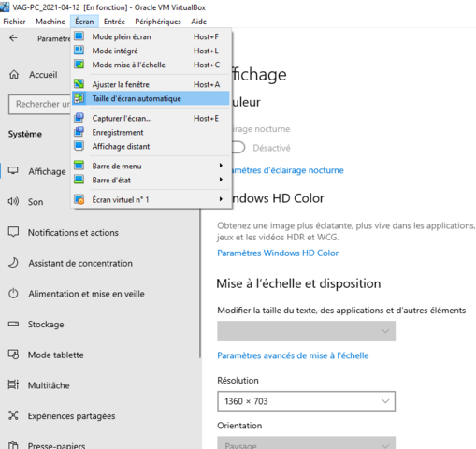Click the Son speaker icon
Viewport: 476px width, 449px height.
[13, 201]
